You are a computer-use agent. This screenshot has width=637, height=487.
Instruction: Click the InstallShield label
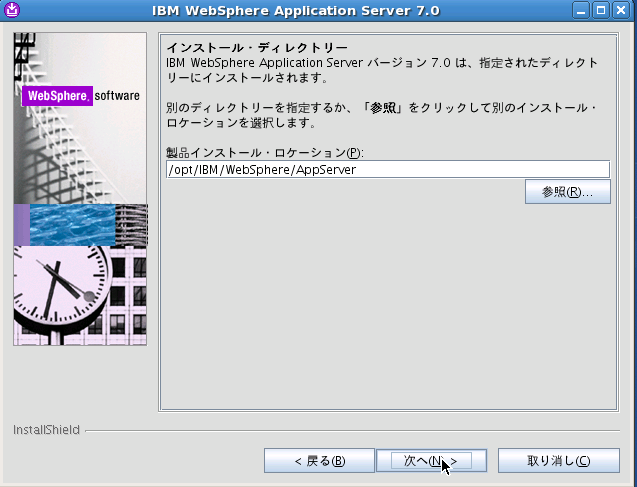tap(46, 430)
